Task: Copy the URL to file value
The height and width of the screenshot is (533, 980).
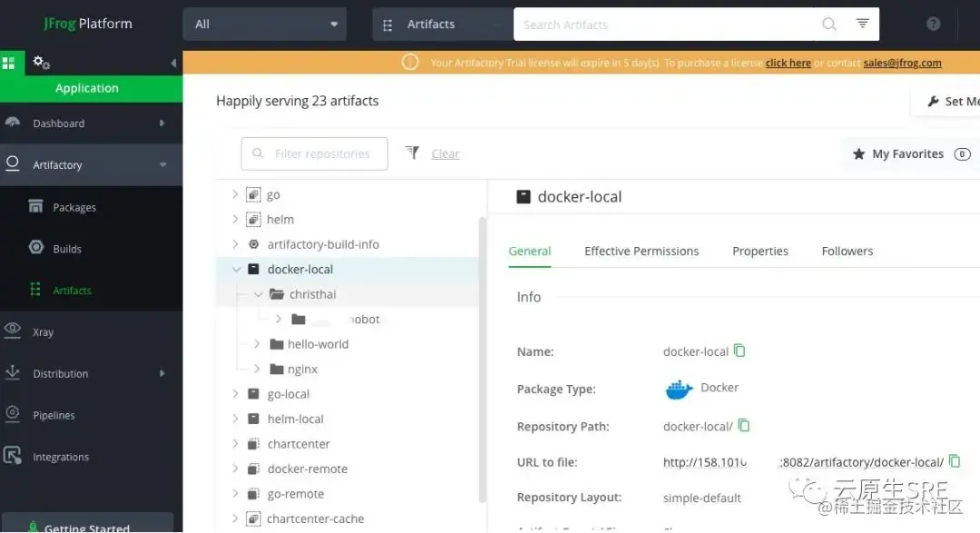Action: click(955, 461)
